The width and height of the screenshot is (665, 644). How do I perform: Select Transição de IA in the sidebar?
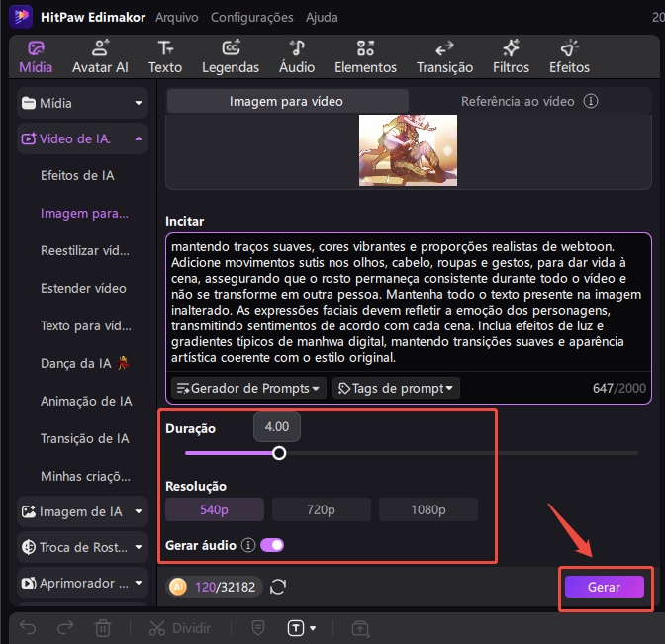[x=84, y=438]
